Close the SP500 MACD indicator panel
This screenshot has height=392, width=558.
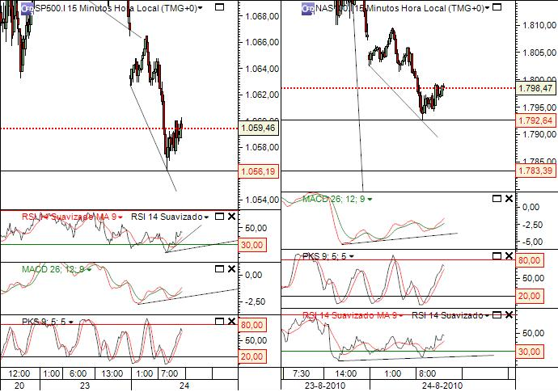point(231,269)
